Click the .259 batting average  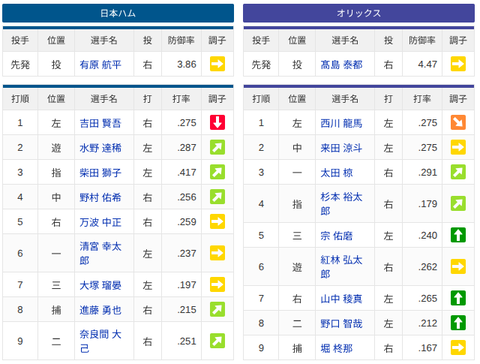pos(187,222)
